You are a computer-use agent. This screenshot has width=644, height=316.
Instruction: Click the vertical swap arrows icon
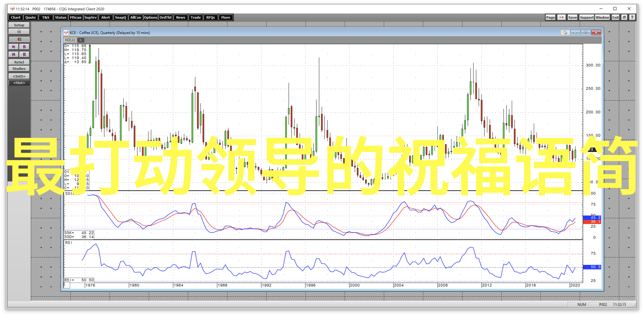[24, 47]
